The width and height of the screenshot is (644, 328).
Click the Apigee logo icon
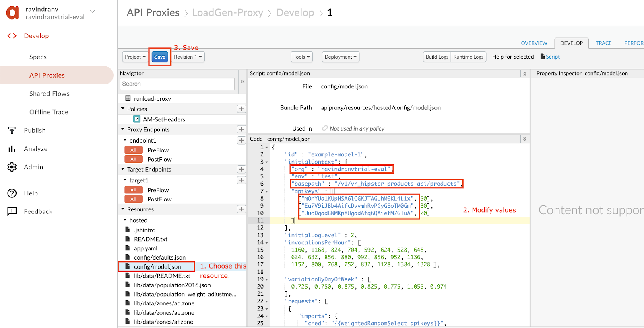(x=12, y=13)
